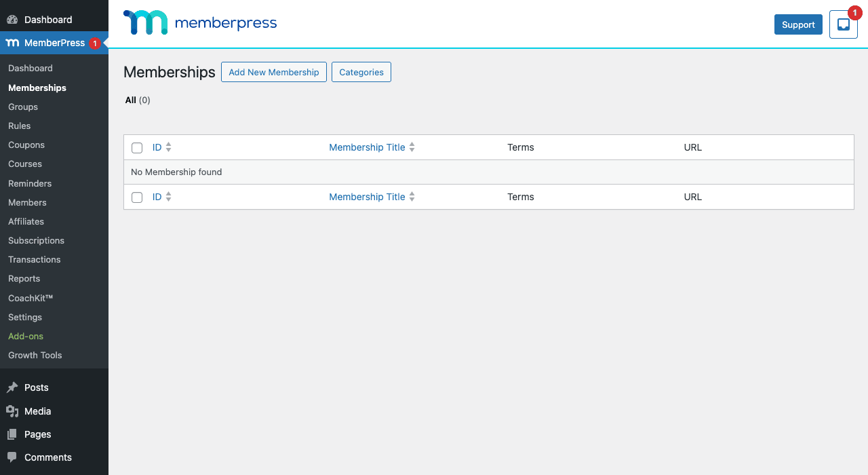Click the ID column header link at top

coord(157,147)
